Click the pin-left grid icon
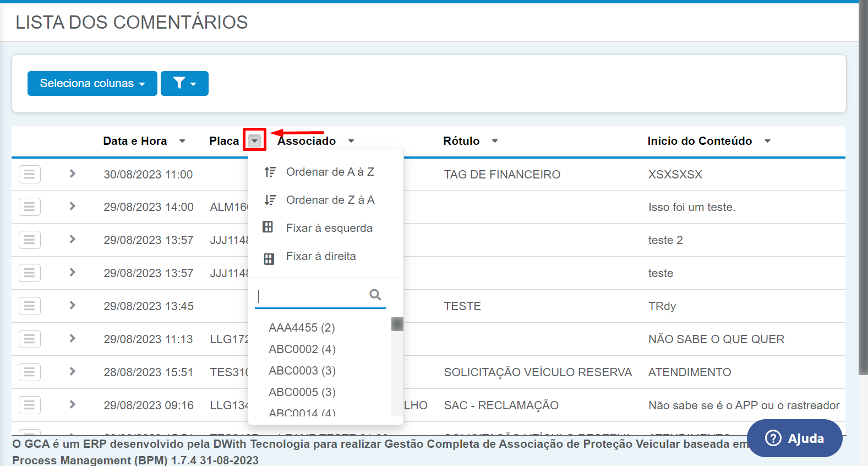The image size is (868, 466). click(x=268, y=227)
